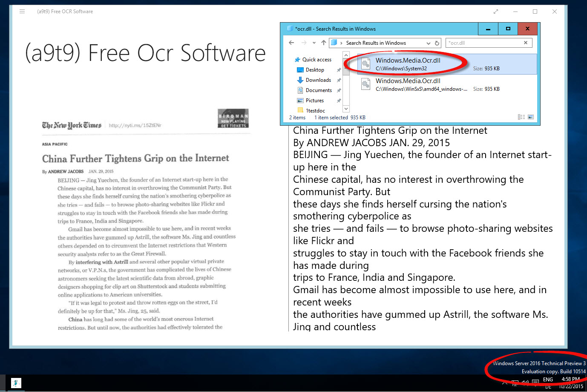This screenshot has height=392, width=587.
Task: Click the pin icon beside Downloads
Action: click(339, 80)
